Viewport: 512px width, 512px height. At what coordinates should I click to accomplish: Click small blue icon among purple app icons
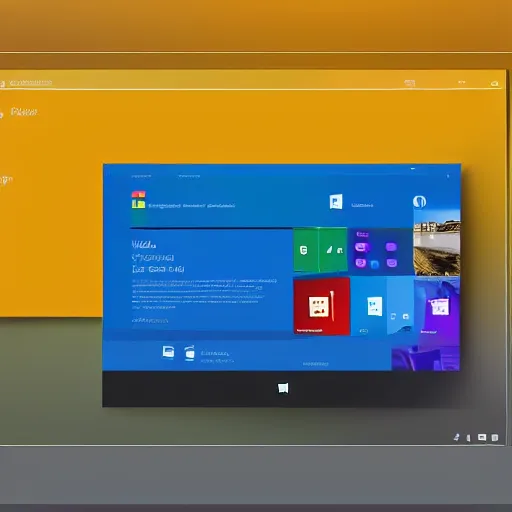point(375,265)
